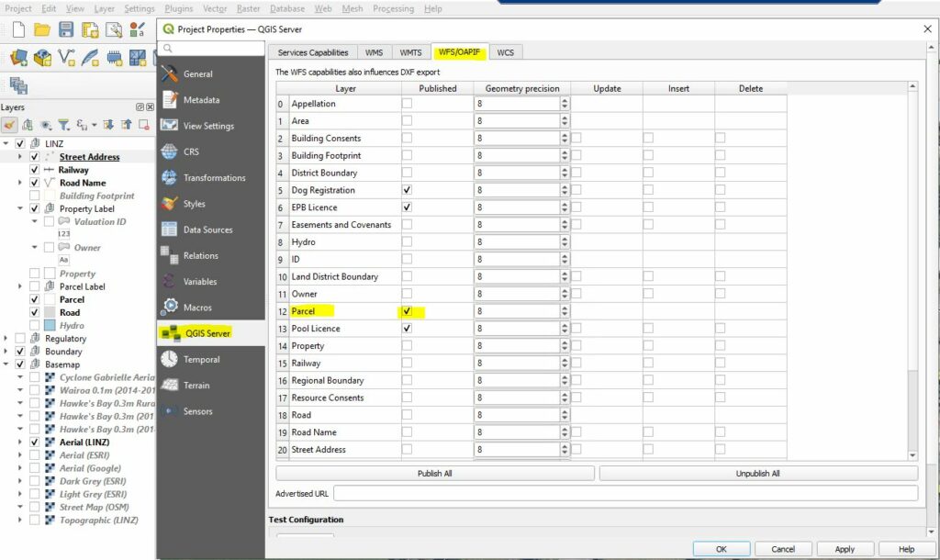Expand the Regulatory layer group
The image size is (940, 560).
(6, 339)
